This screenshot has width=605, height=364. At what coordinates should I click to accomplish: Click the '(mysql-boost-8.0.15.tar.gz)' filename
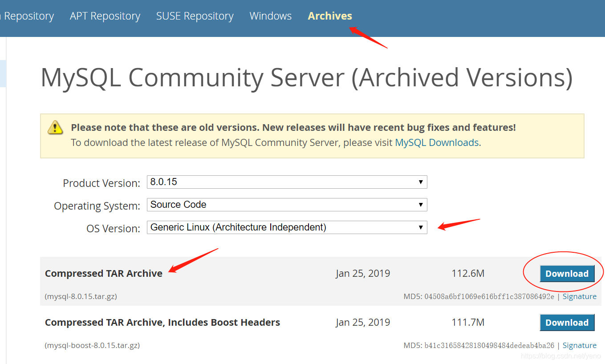tap(93, 345)
